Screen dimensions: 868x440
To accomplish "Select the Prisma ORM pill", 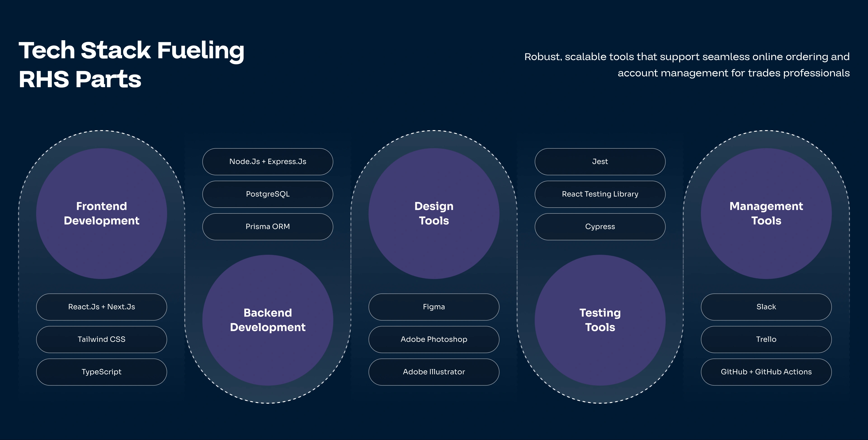I will tap(268, 227).
